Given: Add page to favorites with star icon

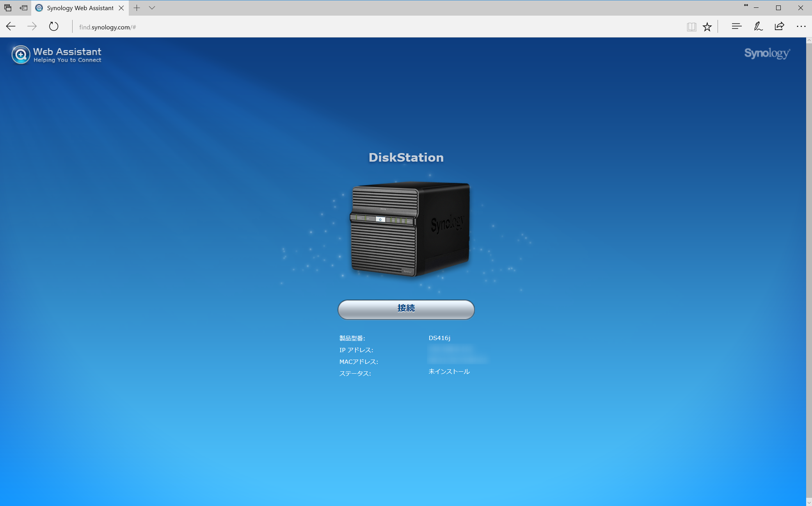Looking at the screenshot, I should (x=707, y=27).
